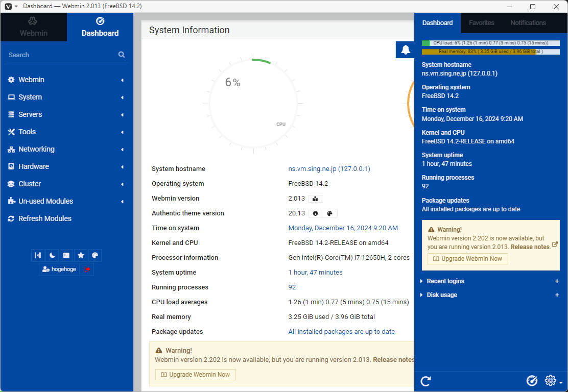Open the Favorites tab
568x392 pixels.
click(x=482, y=23)
